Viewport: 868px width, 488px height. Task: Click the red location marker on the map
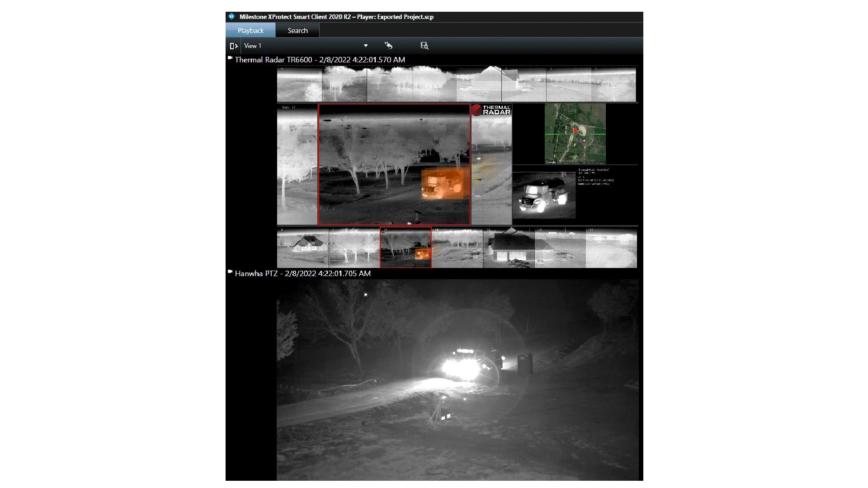coord(575,131)
